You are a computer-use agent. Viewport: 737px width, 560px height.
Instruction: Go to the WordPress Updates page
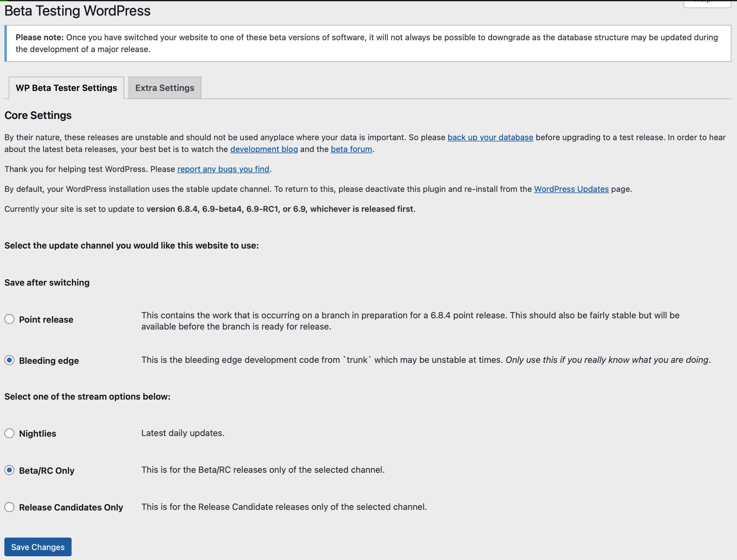pos(571,189)
